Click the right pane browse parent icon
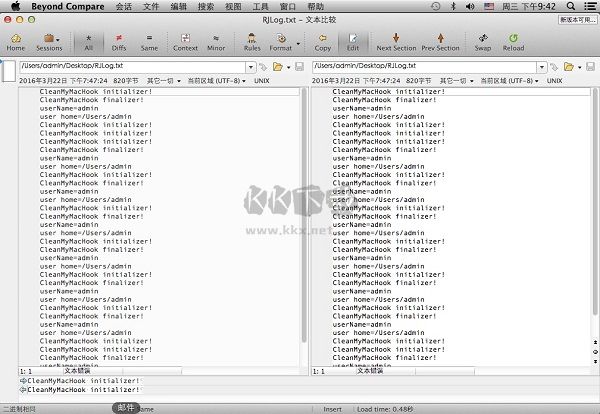The height and width of the screenshot is (414, 600). pos(554,67)
